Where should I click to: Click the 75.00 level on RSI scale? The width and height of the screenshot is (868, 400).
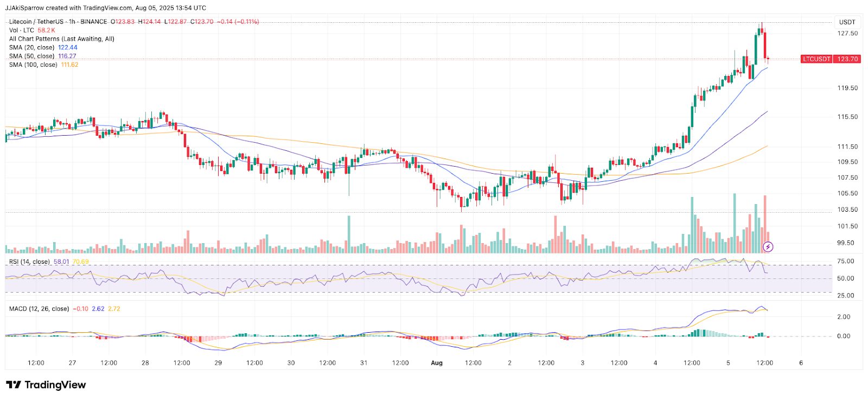pyautogui.click(x=845, y=261)
